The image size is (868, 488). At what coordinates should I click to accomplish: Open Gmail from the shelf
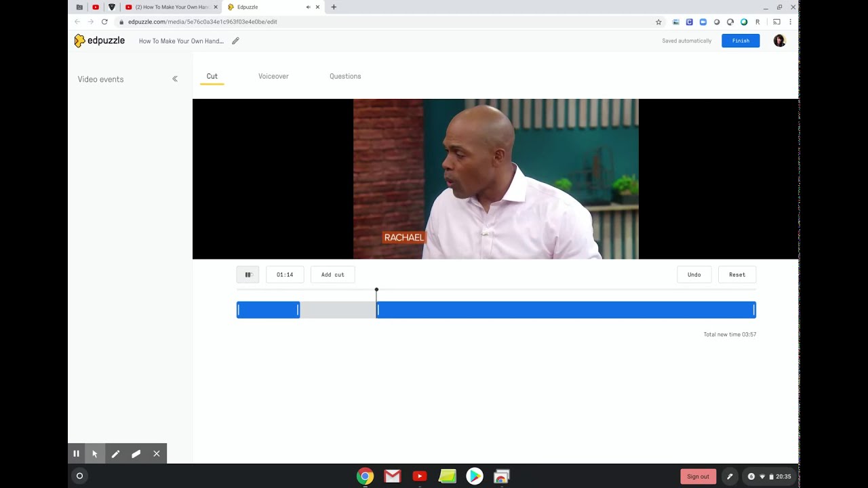click(393, 476)
